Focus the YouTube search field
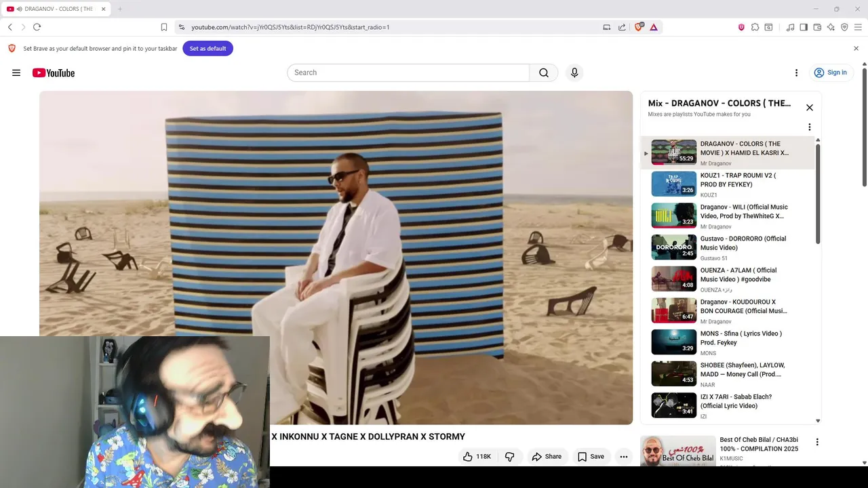868x488 pixels. point(408,73)
